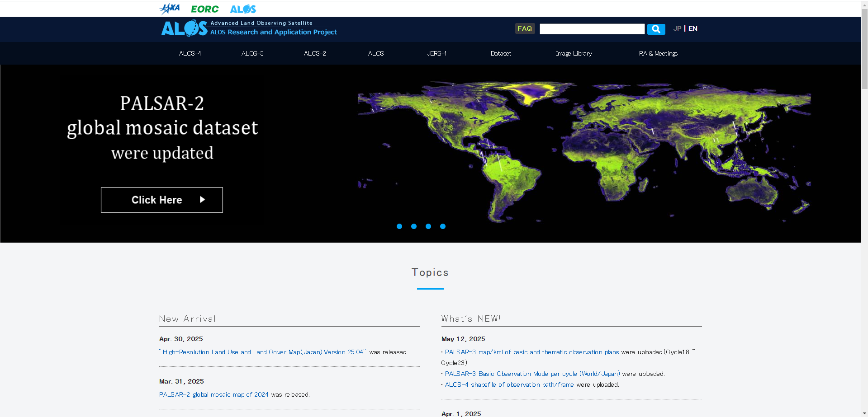This screenshot has width=868, height=417.
Task: Switch language to JP
Action: pos(677,28)
